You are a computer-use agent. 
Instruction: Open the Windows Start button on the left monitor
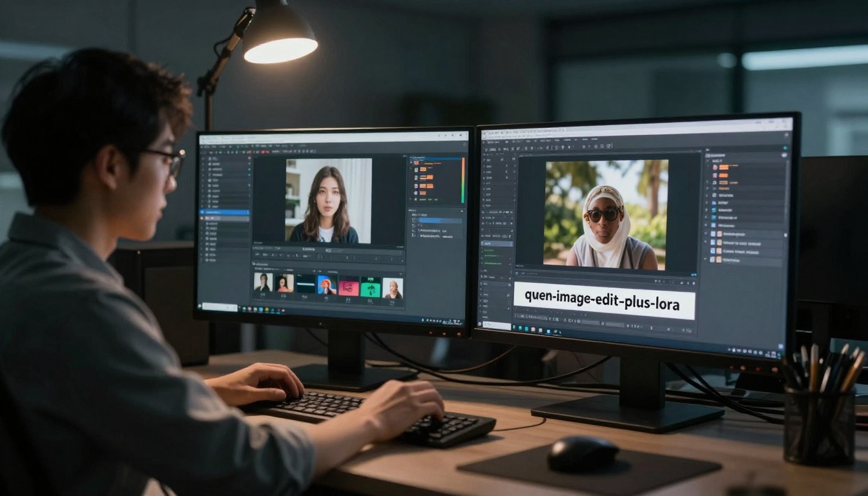[201, 305]
